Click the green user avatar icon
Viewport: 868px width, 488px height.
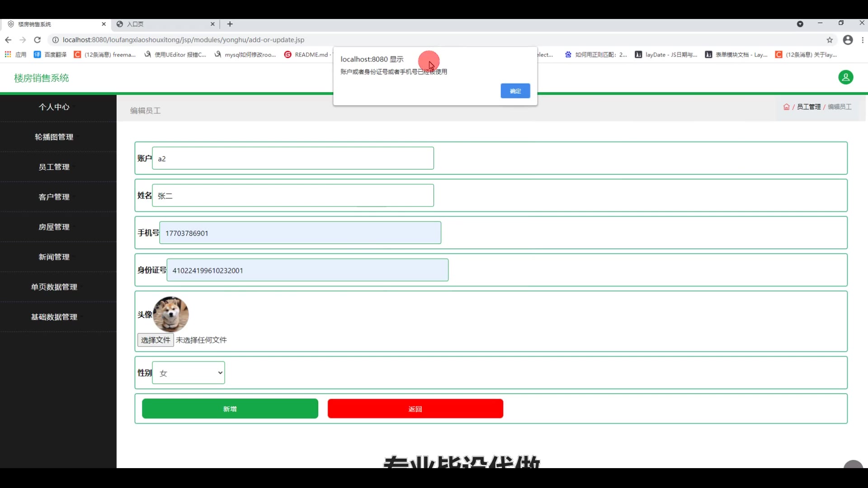click(845, 77)
